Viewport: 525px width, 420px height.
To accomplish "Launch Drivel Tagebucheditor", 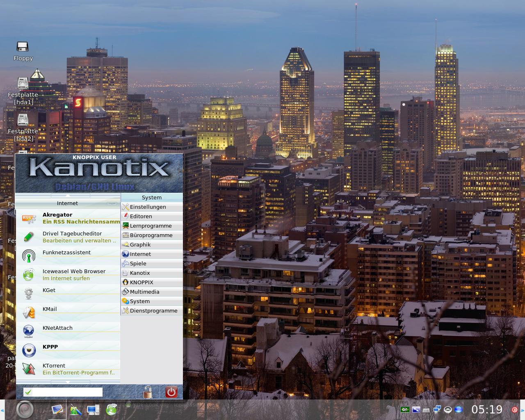I will pyautogui.click(x=68, y=237).
